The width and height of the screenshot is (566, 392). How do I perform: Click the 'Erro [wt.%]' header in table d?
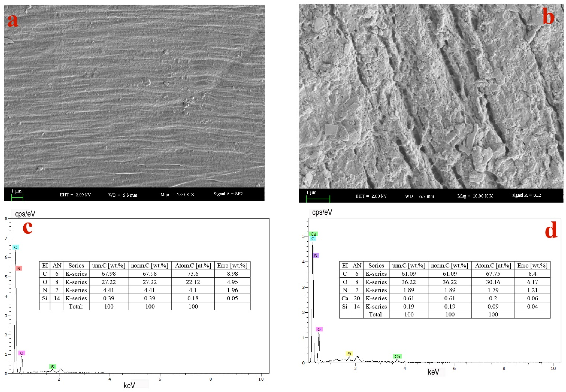click(x=532, y=266)
